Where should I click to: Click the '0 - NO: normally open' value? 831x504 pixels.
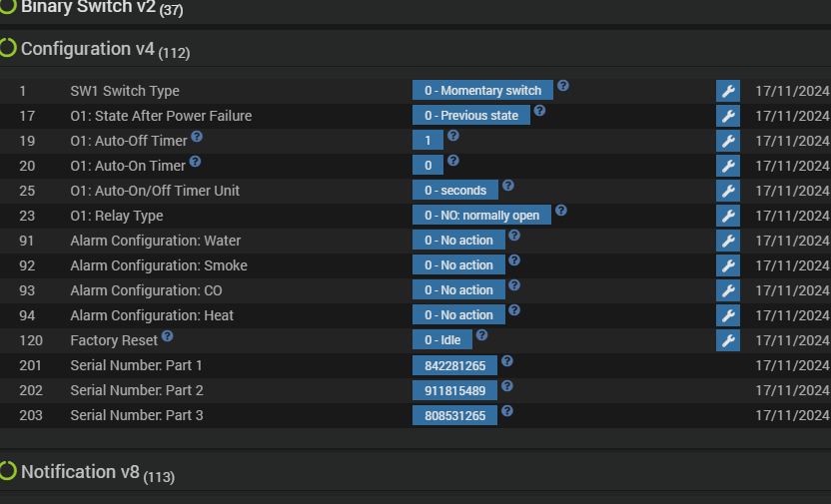point(481,216)
